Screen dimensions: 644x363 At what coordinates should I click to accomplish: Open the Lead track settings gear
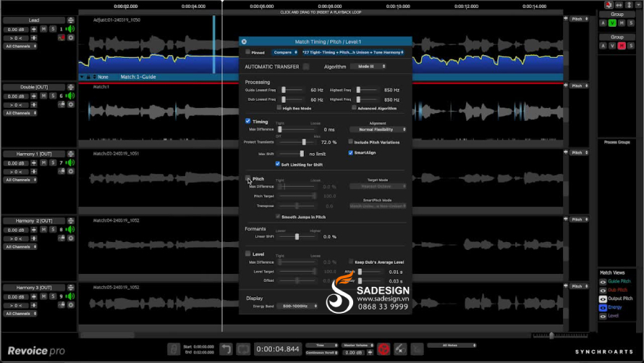click(x=71, y=38)
